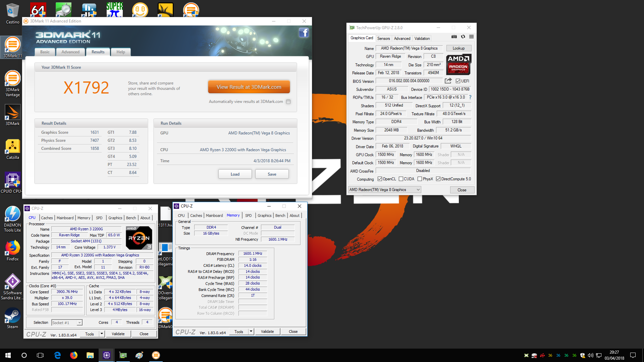
Task: Click the GPU name field in GPU-Z
Action: tap(409, 48)
